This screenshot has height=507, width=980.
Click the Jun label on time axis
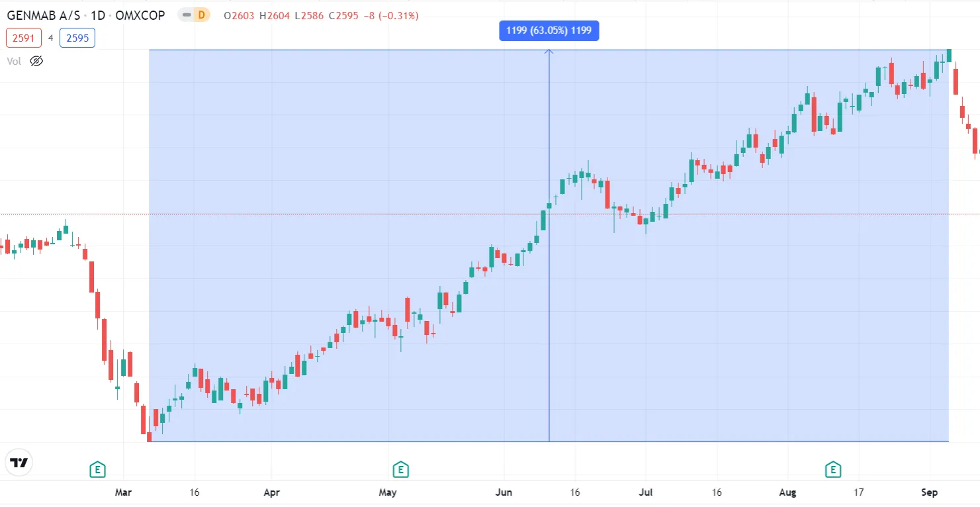(x=504, y=492)
